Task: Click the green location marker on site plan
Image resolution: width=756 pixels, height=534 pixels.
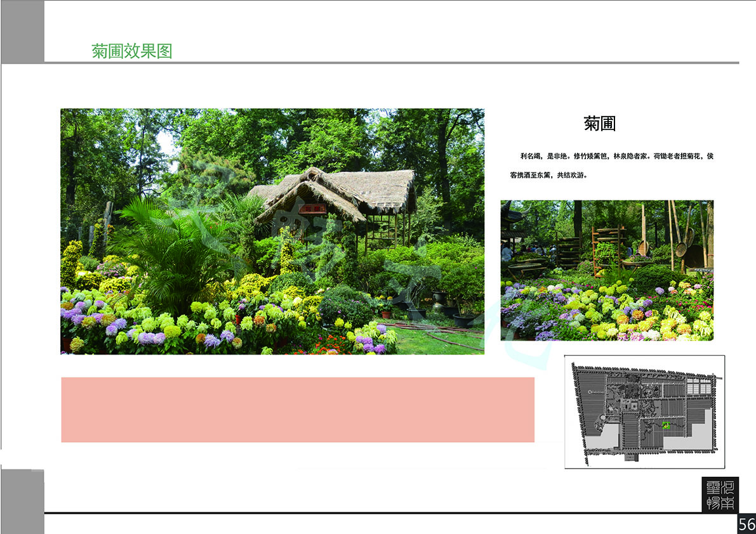Action: coord(666,426)
